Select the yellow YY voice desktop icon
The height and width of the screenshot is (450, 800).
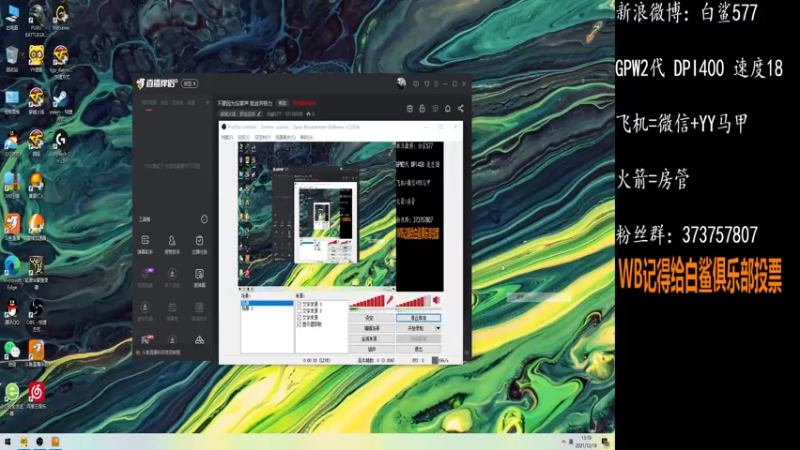tap(36, 57)
